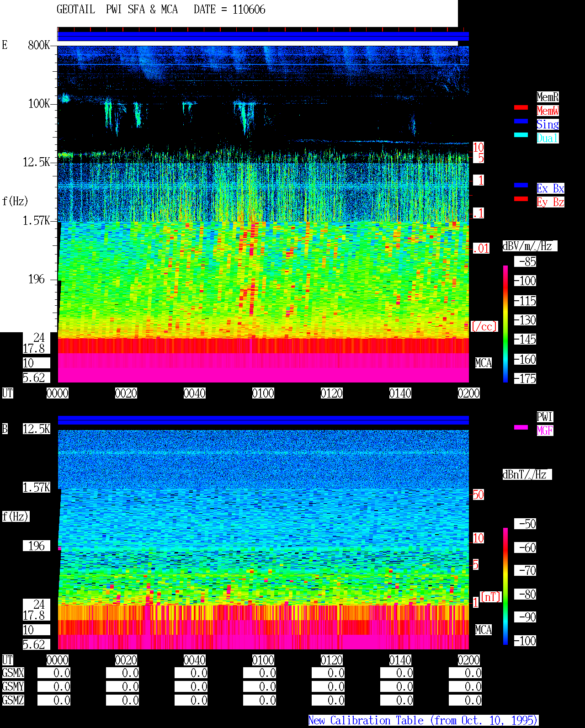The width and height of the screenshot is (585, 728).
Task: Click the MCA label beside E spectrogram
Action: [483, 363]
